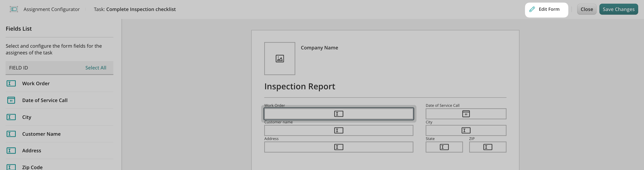Select the State field on the form
The image size is (644, 170).
444,147
